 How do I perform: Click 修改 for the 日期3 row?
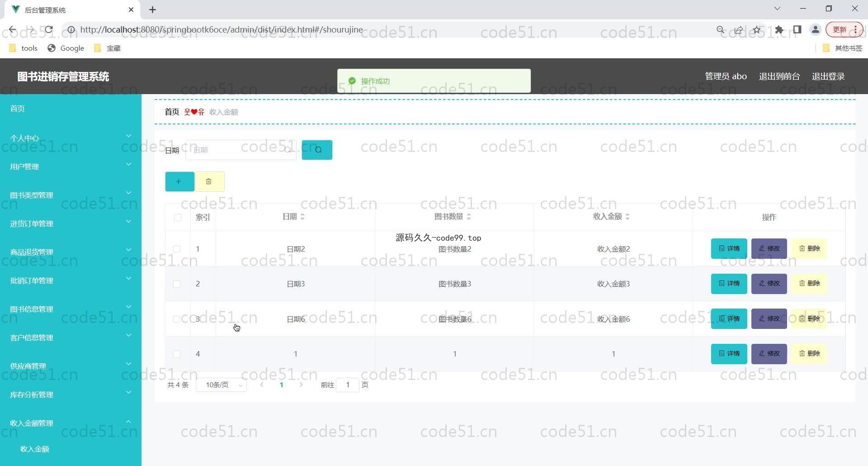769,284
